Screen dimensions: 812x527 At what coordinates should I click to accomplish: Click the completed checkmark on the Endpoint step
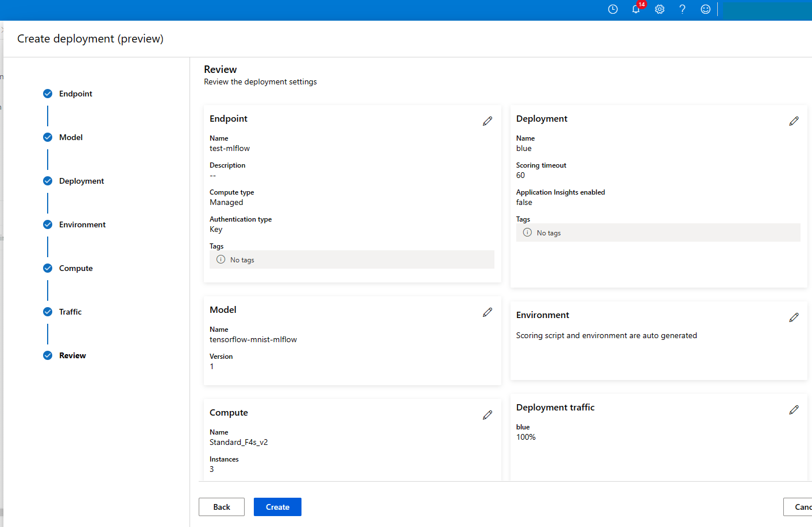click(47, 93)
